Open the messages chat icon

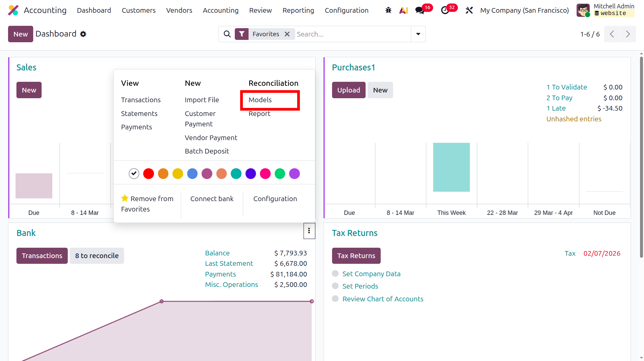pyautogui.click(x=420, y=10)
